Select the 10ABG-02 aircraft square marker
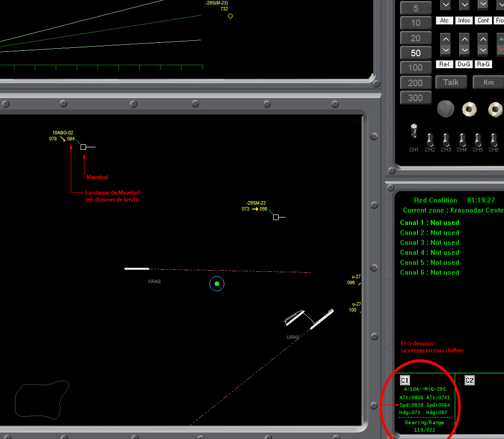Viewport: 504px width, 439px height. tap(84, 147)
